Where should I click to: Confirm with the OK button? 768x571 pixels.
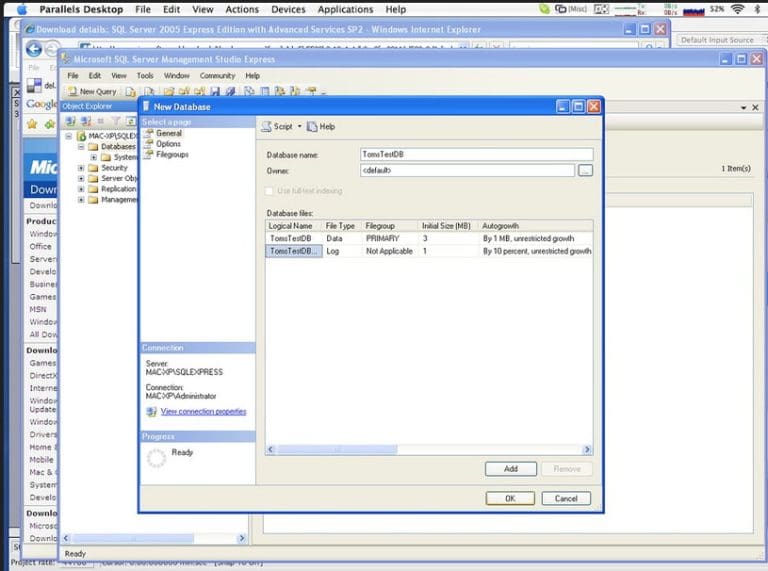[510, 498]
